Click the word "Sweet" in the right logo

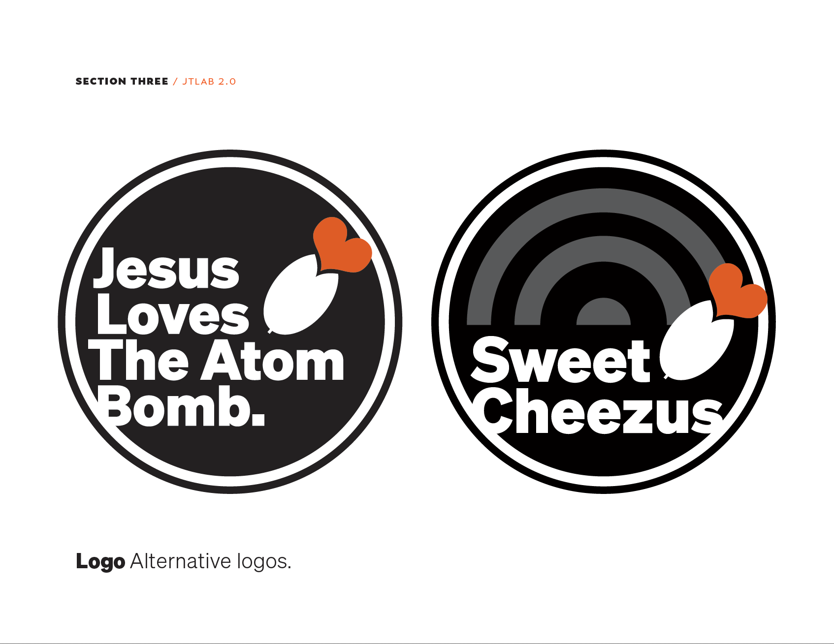(x=561, y=360)
